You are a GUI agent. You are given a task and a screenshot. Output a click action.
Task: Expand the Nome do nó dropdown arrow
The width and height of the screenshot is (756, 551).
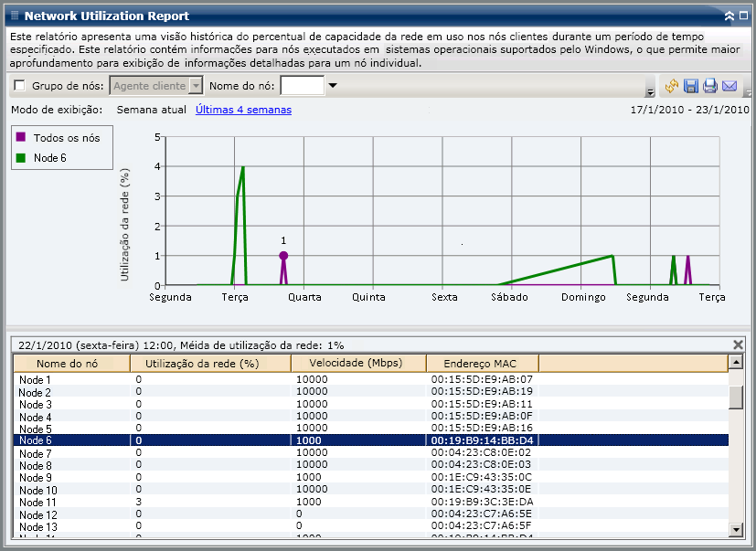click(333, 86)
